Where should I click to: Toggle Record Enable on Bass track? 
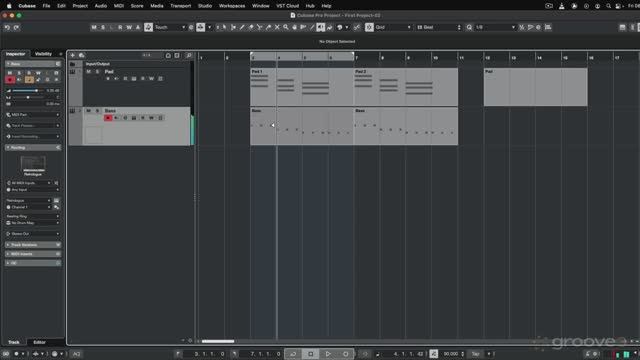pyautogui.click(x=108, y=118)
